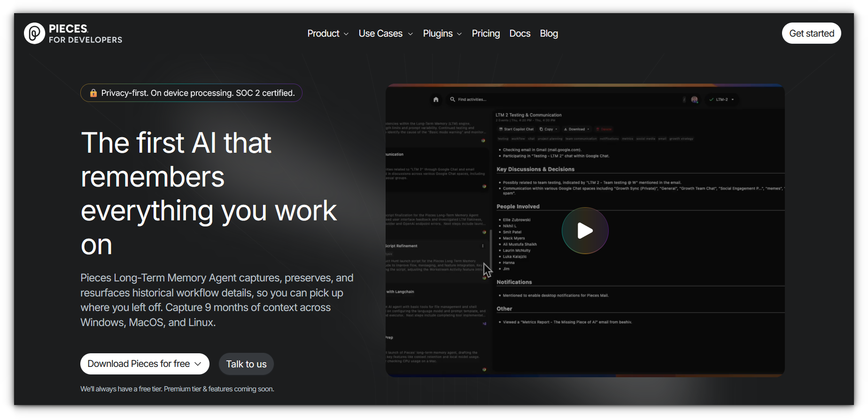868x420 pixels.
Task: Expand the Use Cases menu
Action: pyautogui.click(x=386, y=33)
